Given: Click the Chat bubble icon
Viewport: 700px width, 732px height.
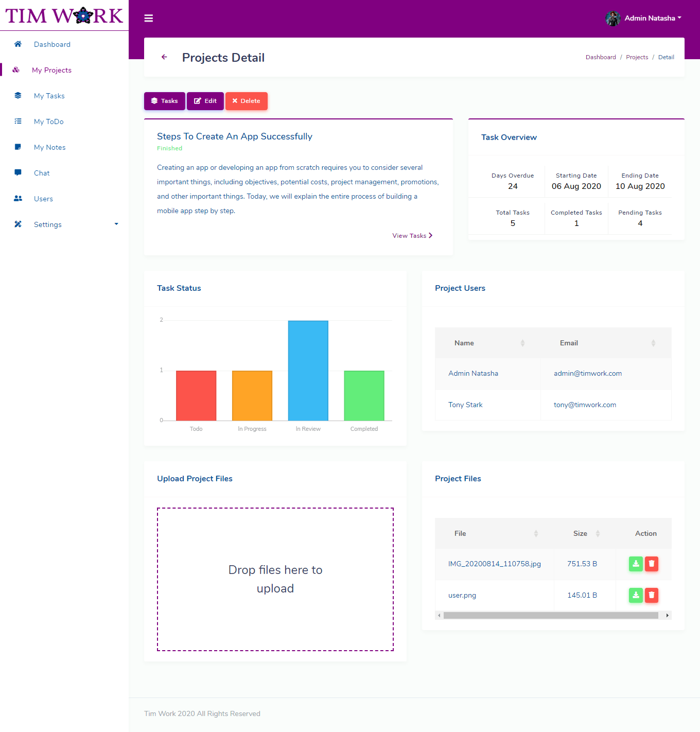Looking at the screenshot, I should point(18,173).
